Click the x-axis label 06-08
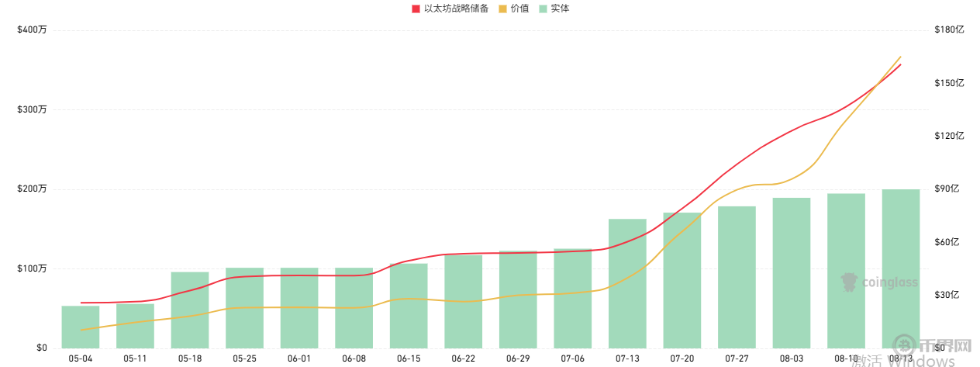This screenshot has height=367, width=980. [354, 358]
